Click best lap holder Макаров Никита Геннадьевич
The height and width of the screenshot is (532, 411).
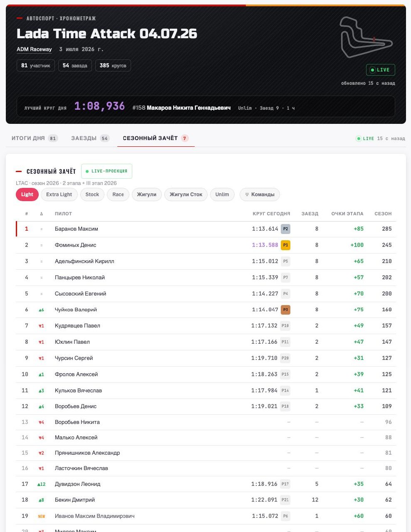tap(188, 108)
